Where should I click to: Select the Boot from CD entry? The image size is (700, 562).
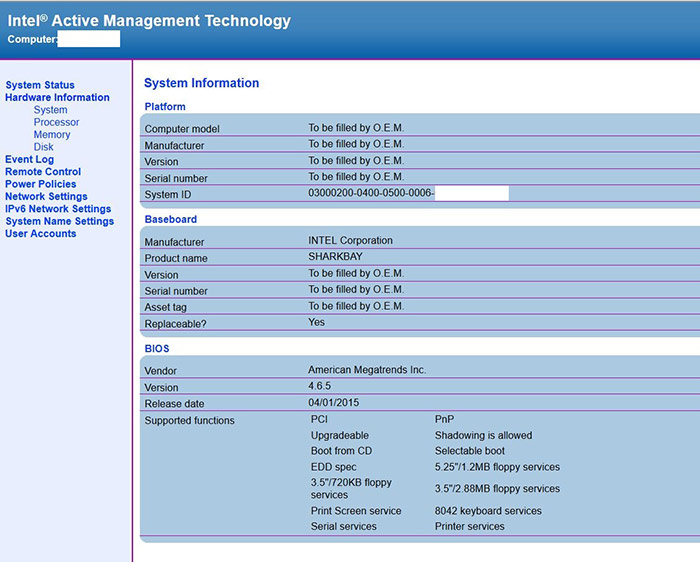coord(342,451)
